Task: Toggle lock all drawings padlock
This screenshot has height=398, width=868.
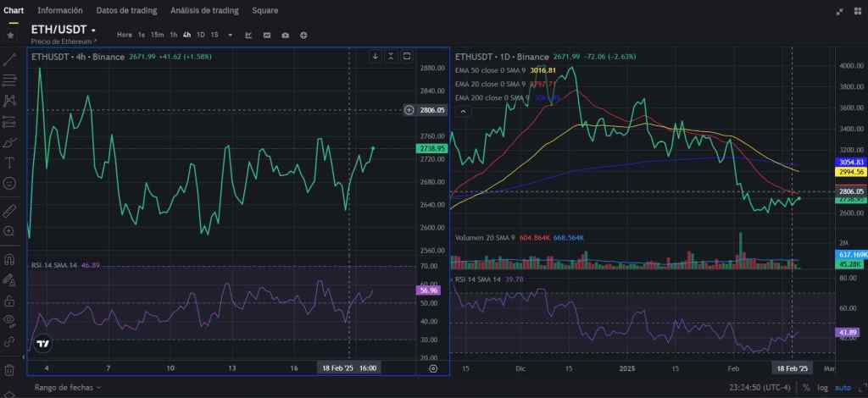Action: click(9, 301)
